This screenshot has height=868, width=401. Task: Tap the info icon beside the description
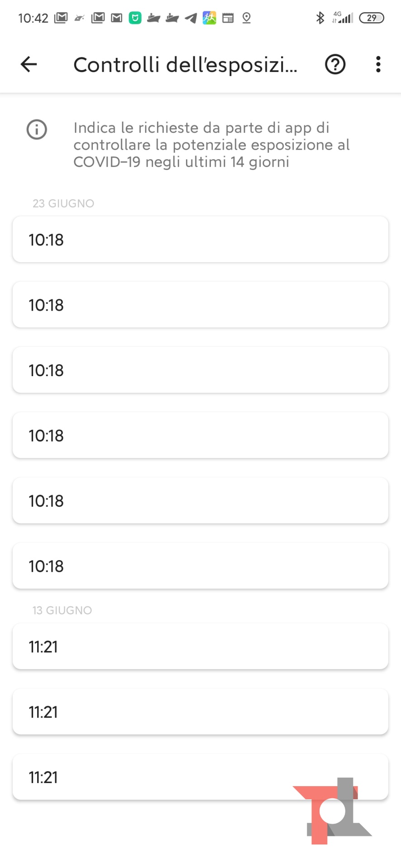[37, 130]
